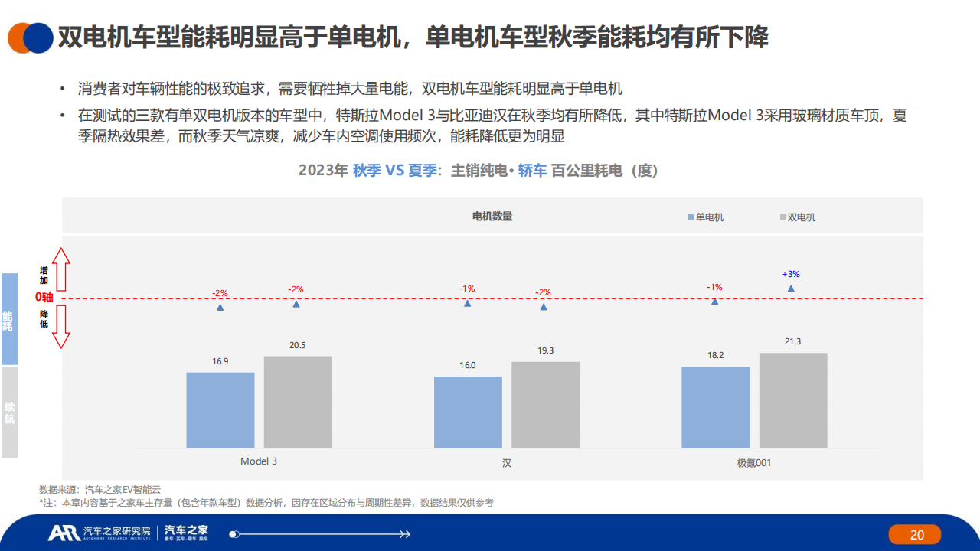Click the 双电机 gray legend swatch

click(783, 217)
